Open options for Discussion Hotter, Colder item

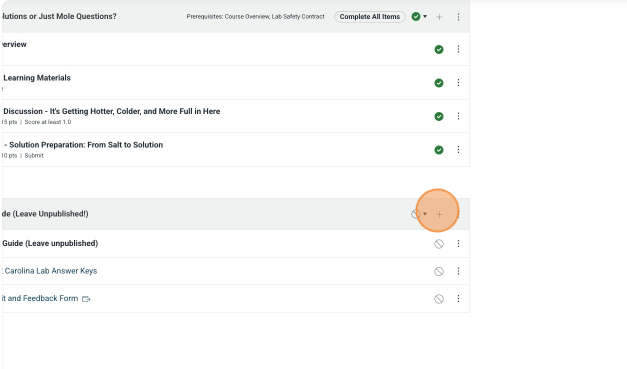[458, 116]
